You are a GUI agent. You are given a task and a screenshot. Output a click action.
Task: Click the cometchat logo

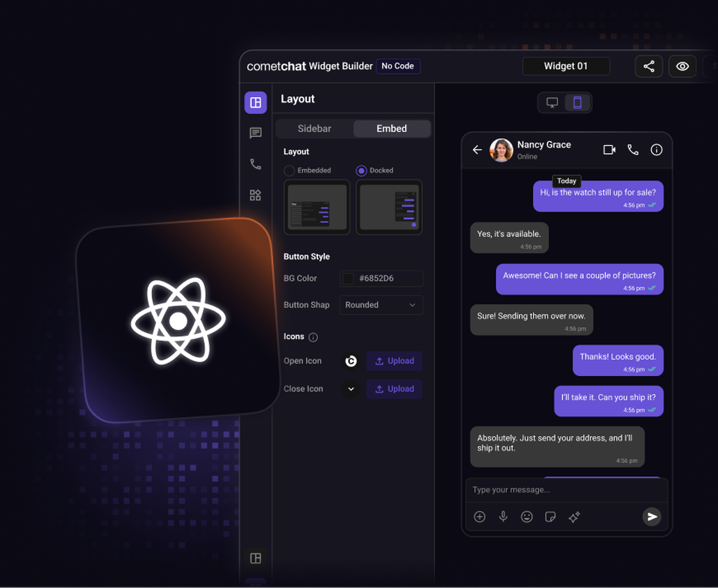(x=276, y=66)
